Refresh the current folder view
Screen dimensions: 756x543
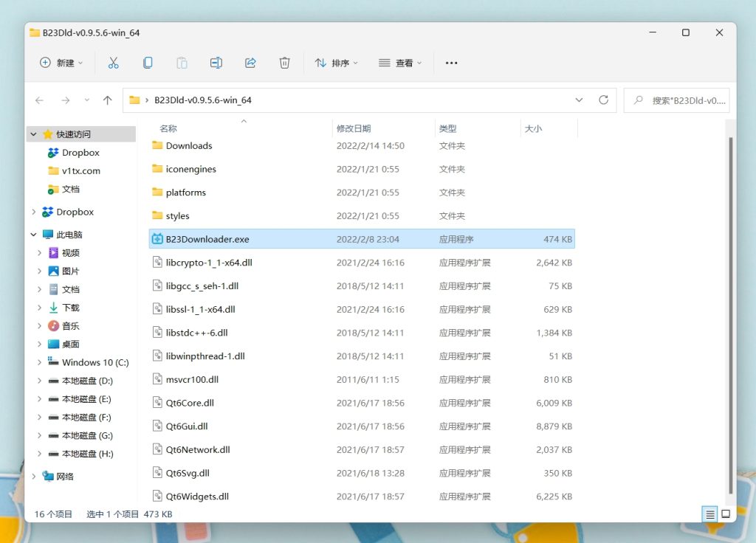(x=603, y=100)
